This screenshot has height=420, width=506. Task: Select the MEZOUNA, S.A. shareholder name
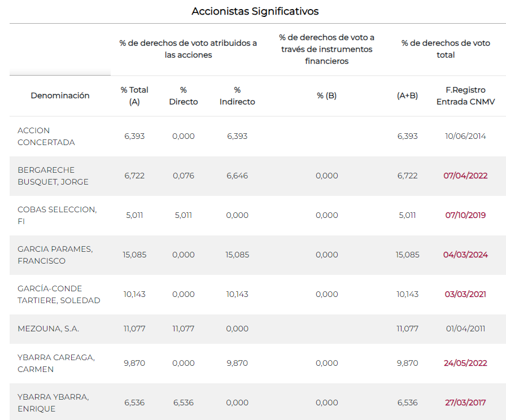47,329
